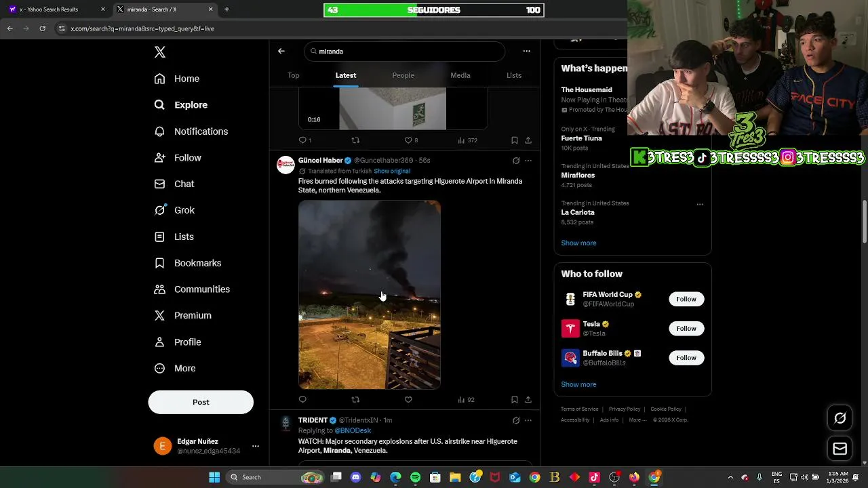Click the Communities icon in the sidebar

[x=159, y=289]
